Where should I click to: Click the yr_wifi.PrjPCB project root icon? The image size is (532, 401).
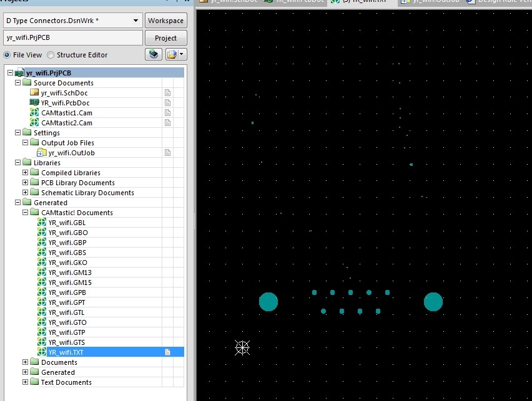[20, 72]
